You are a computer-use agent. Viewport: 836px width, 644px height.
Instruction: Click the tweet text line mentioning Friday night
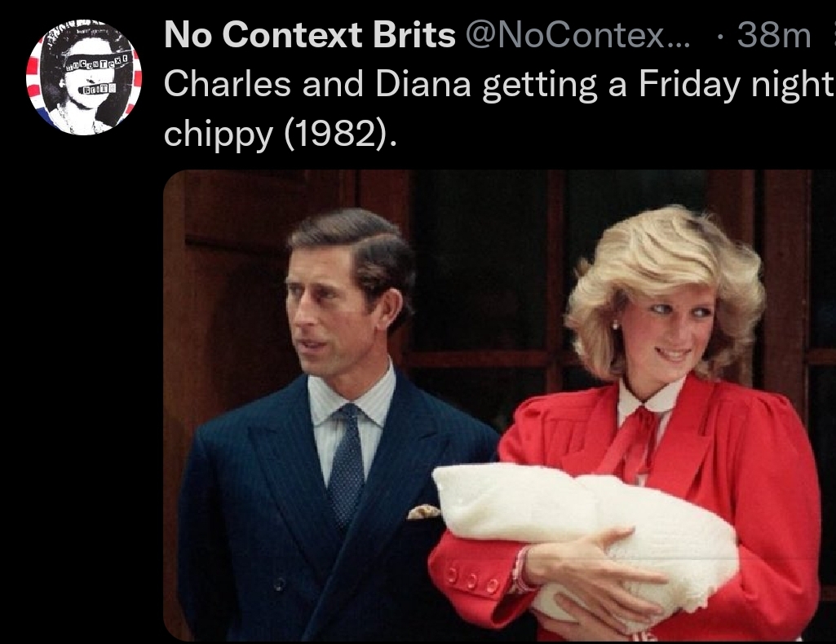coord(498,84)
